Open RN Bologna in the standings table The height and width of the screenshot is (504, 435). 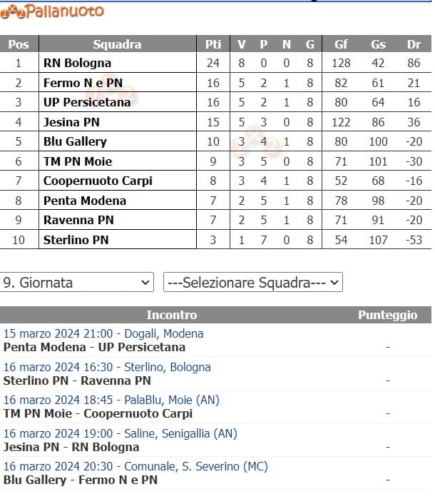77,63
